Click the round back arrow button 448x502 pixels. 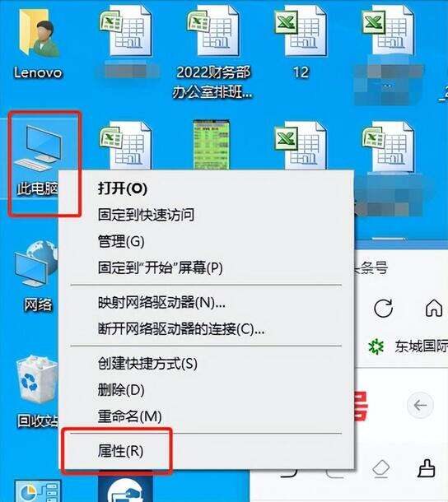[x=420, y=406]
